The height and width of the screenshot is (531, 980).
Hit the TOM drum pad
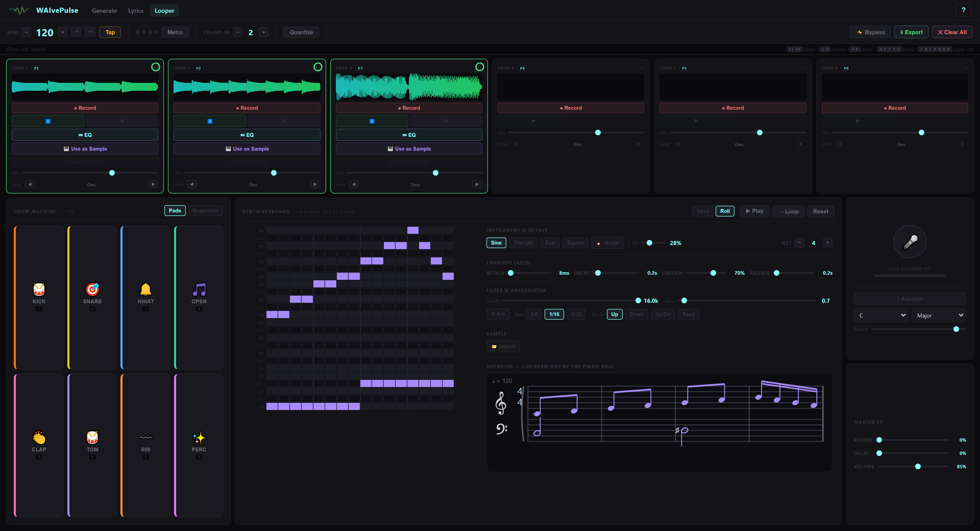(x=92, y=445)
